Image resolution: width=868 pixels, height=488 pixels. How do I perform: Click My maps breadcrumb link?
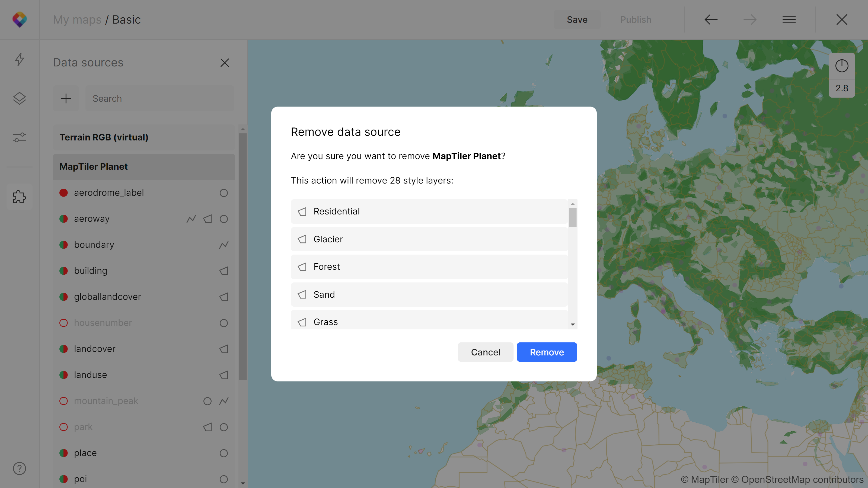tap(77, 20)
